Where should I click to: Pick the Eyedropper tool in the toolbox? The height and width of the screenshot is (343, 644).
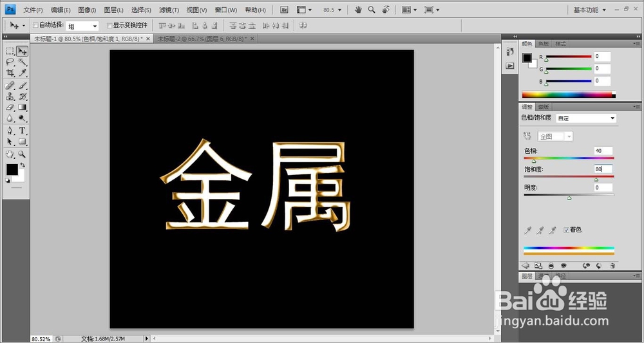coord(22,73)
